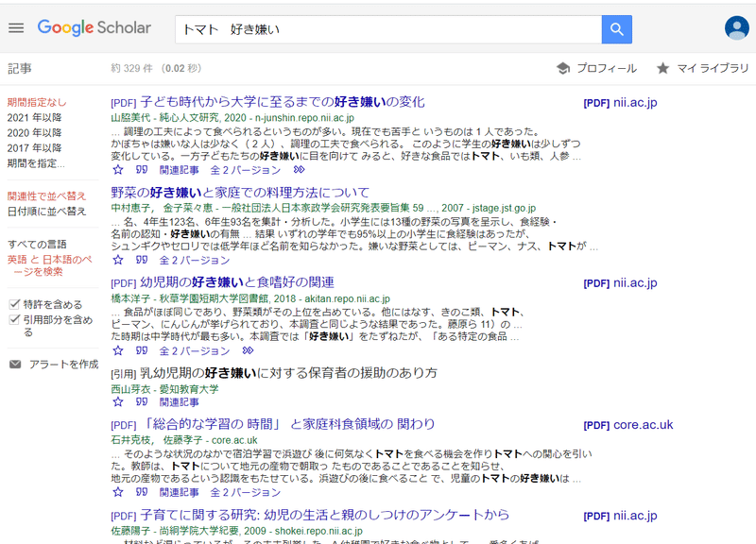Open プロフィール link

607,68
